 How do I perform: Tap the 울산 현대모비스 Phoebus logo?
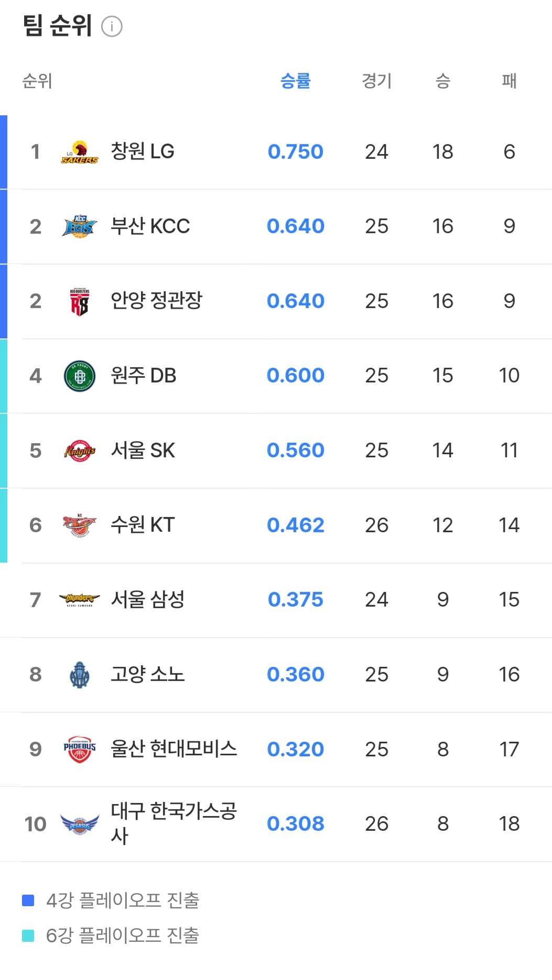tap(79, 750)
